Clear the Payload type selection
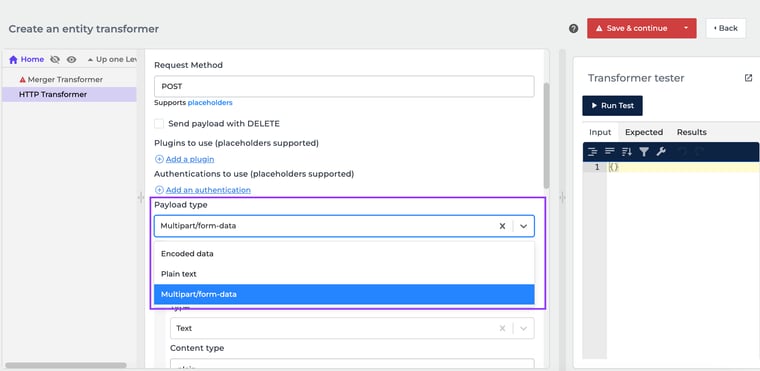This screenshot has width=760, height=371. [x=503, y=226]
